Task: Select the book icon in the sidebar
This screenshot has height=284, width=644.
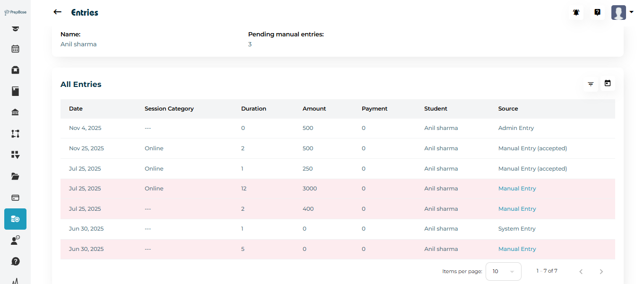Action: coord(16,91)
